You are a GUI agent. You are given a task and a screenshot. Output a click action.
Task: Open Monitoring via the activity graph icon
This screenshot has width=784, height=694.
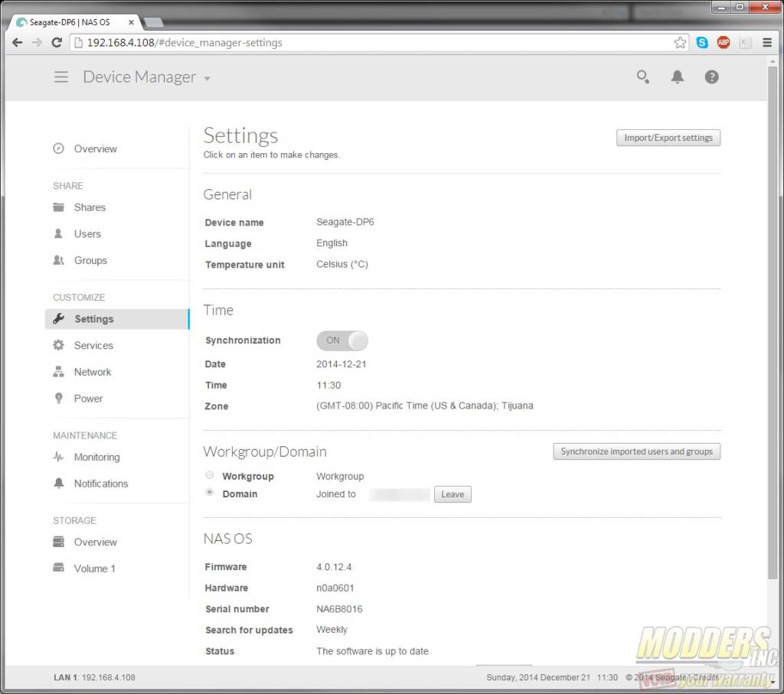(x=58, y=457)
